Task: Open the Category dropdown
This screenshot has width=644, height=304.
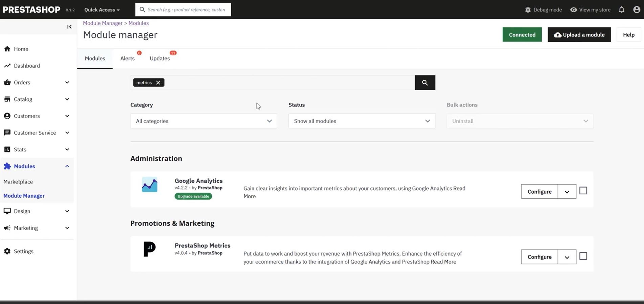Action: click(204, 121)
